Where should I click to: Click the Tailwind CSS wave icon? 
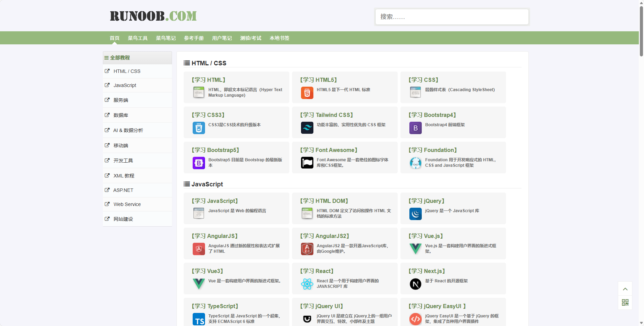pyautogui.click(x=307, y=128)
